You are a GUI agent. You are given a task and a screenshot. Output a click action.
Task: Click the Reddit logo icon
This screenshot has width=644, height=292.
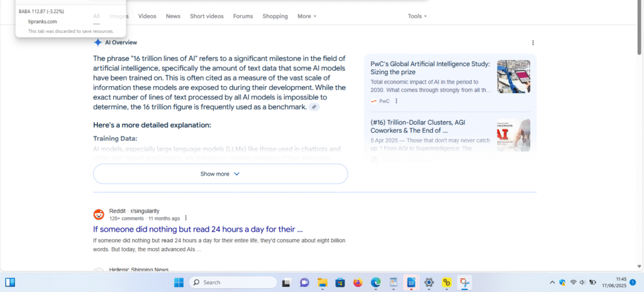99,215
